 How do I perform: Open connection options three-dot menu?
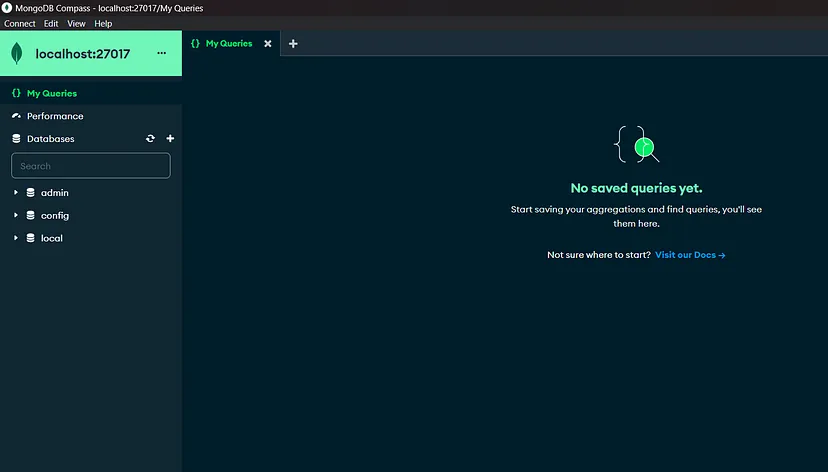click(x=162, y=53)
